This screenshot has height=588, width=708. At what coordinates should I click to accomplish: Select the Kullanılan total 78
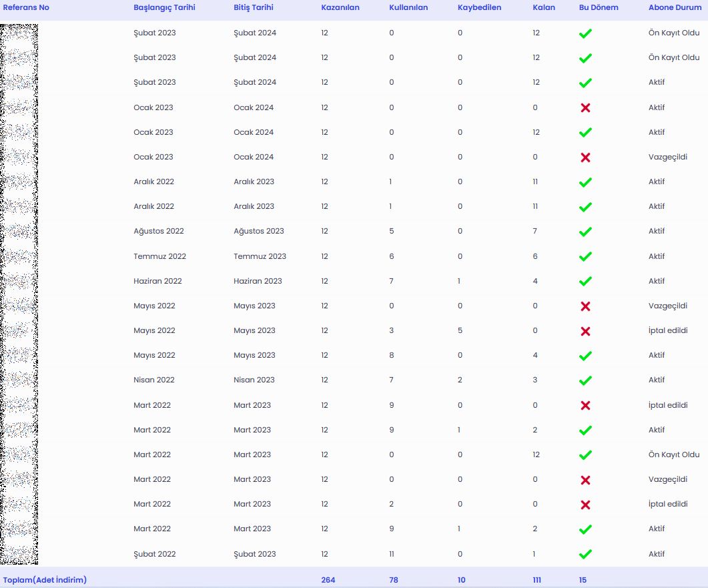pyautogui.click(x=393, y=580)
